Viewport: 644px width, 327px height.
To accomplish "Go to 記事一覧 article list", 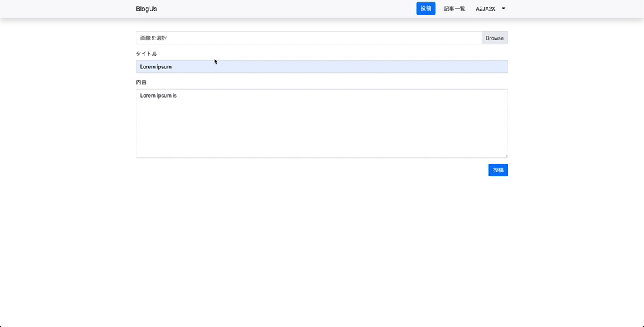I will (x=454, y=9).
